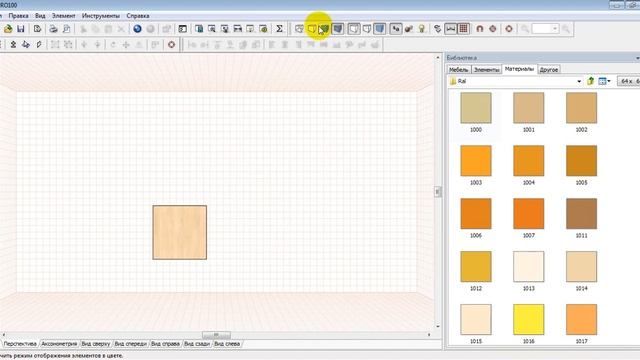Viewport: 640px width, 360px height.
Task: Click the first teal library window icon
Action: click(x=199, y=29)
